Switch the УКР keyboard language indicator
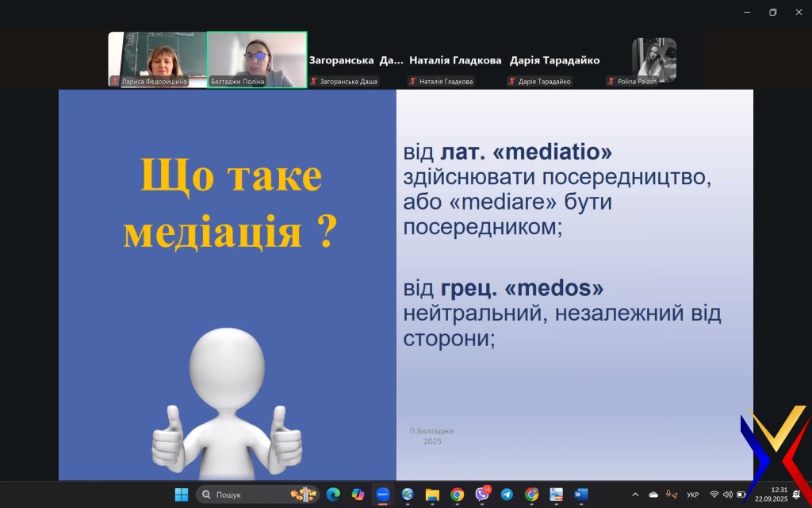Screen dimensions: 812x508 (x=692, y=495)
